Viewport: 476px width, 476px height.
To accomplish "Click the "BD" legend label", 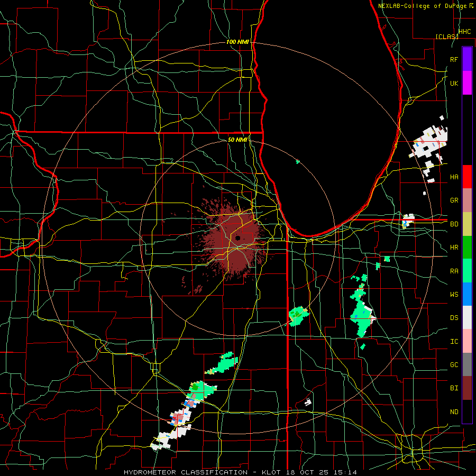I will 454,224.
